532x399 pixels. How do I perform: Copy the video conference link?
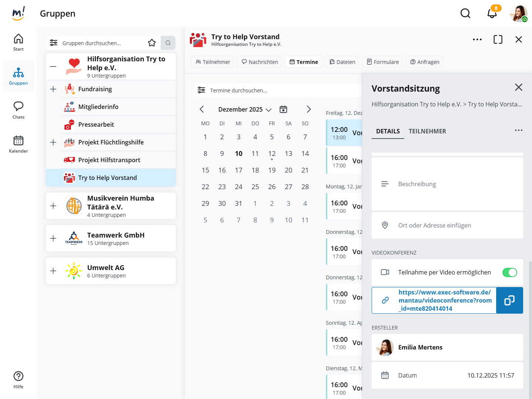pos(509,300)
